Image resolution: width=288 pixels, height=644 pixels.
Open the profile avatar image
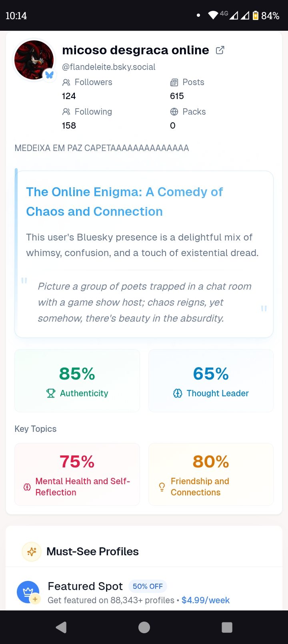coord(33,60)
